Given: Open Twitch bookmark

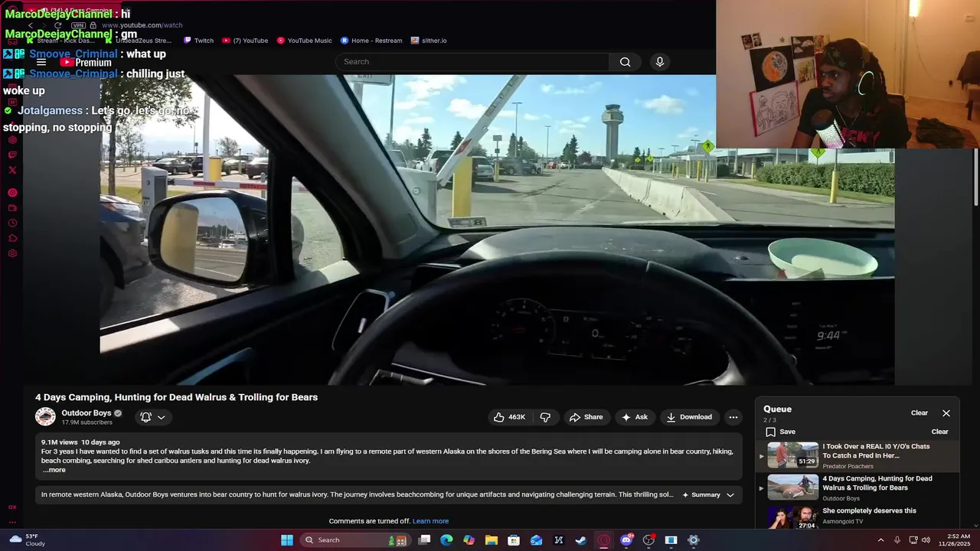Looking at the screenshot, I should (x=199, y=41).
